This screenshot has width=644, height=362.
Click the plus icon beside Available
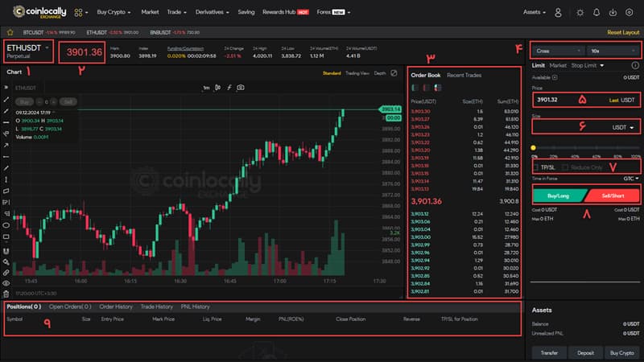click(555, 77)
